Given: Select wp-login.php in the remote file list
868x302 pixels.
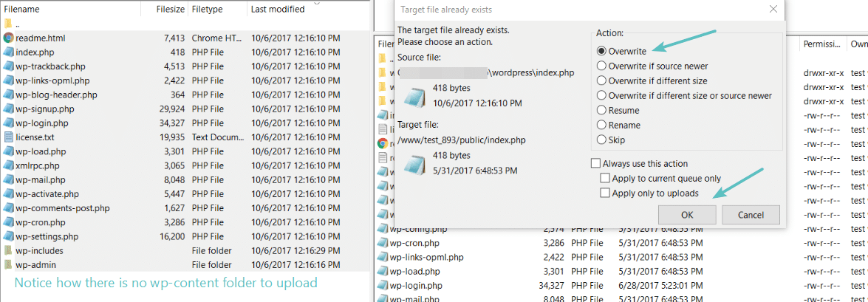Looking at the screenshot, I should point(414,286).
